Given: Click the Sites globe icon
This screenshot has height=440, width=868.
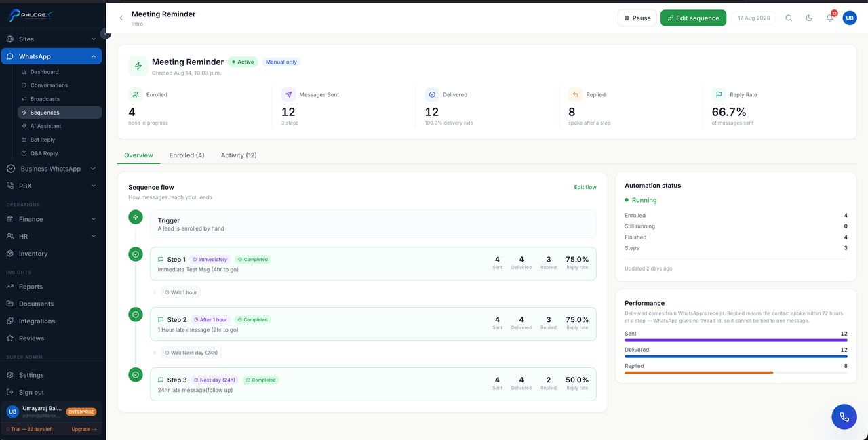Looking at the screenshot, I should [x=10, y=39].
